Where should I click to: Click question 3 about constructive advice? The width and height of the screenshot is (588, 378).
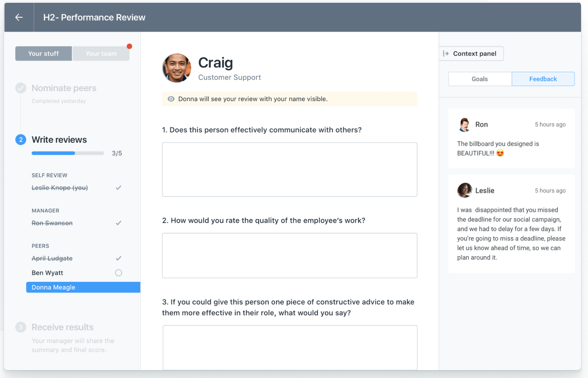[x=288, y=307]
